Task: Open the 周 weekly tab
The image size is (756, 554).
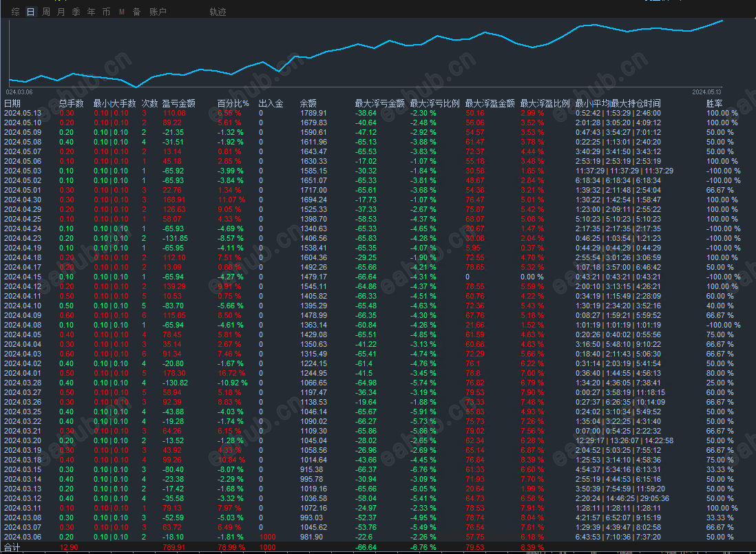Action: pos(46,12)
